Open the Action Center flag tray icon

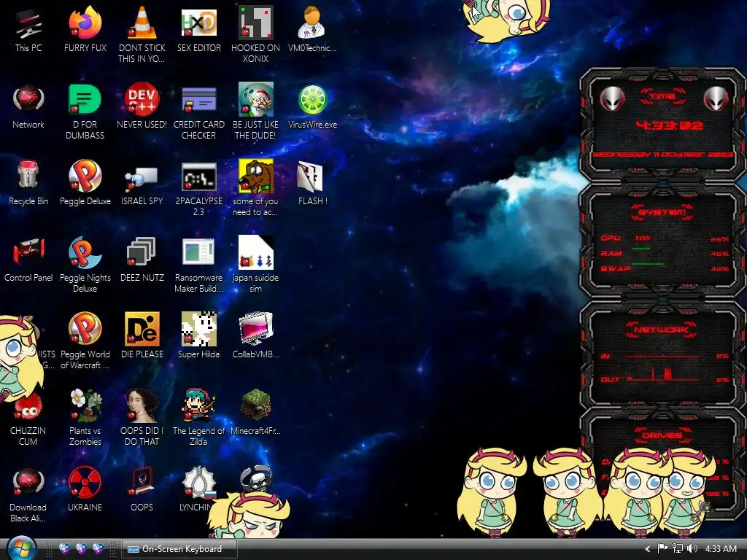(x=662, y=548)
